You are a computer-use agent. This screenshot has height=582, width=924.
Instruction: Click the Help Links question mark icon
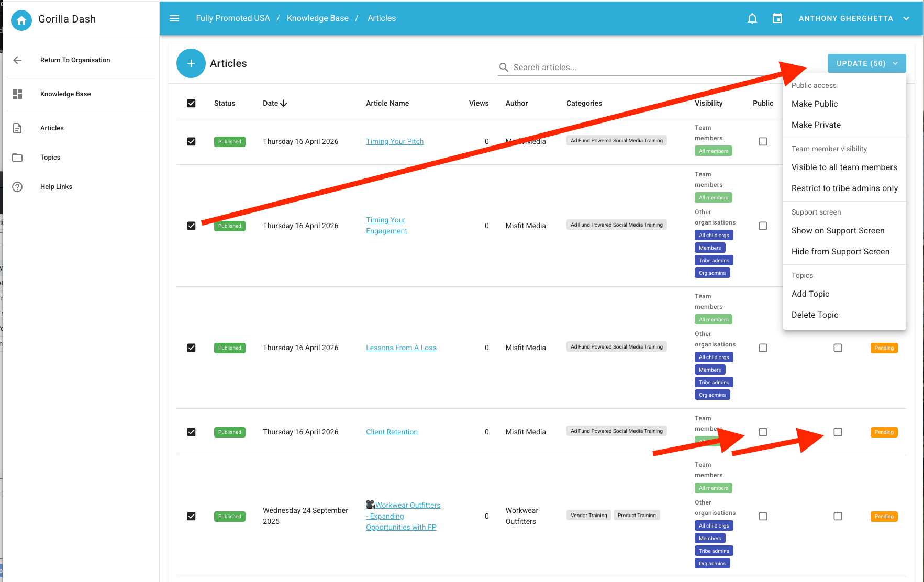[17, 187]
